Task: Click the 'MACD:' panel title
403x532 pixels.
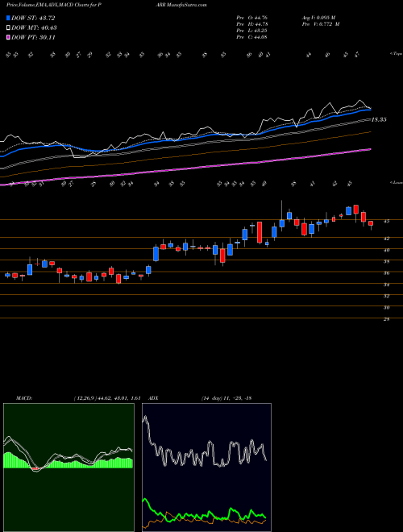Action: tap(23, 398)
